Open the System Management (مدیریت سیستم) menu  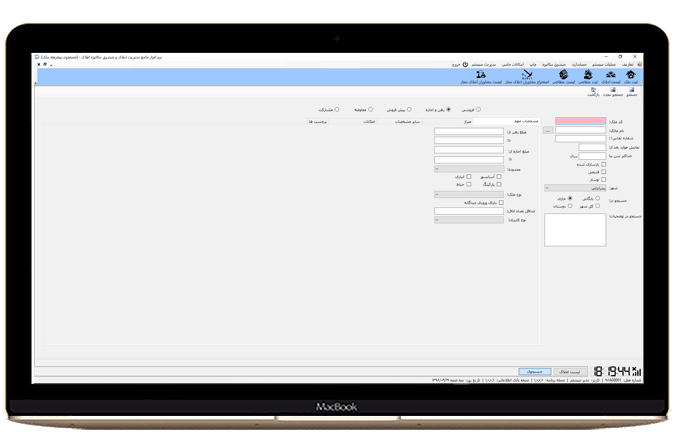click(484, 65)
